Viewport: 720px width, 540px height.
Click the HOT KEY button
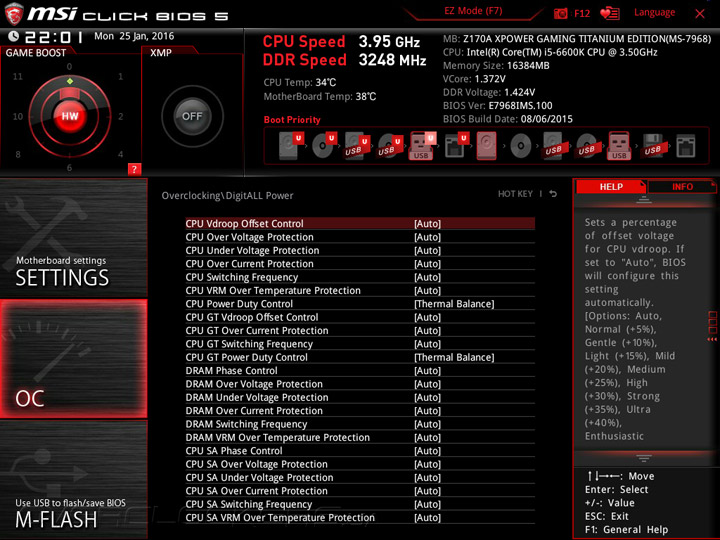coord(515,194)
